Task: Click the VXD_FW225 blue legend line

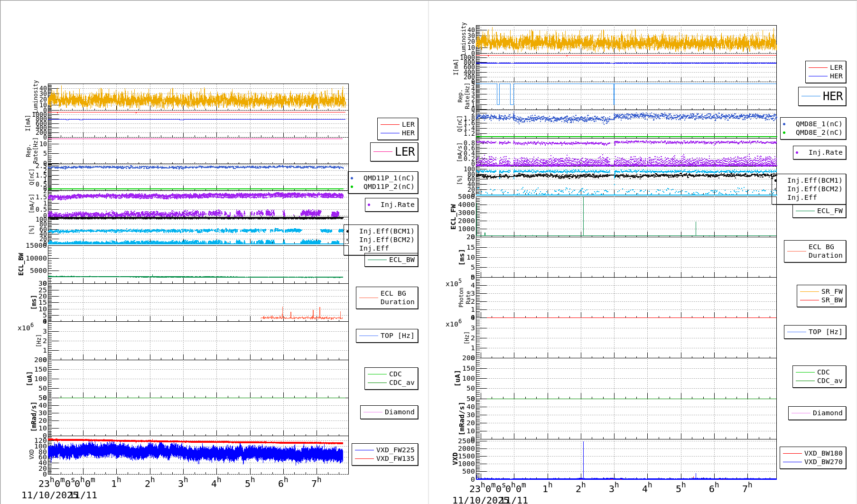Action: [364, 450]
